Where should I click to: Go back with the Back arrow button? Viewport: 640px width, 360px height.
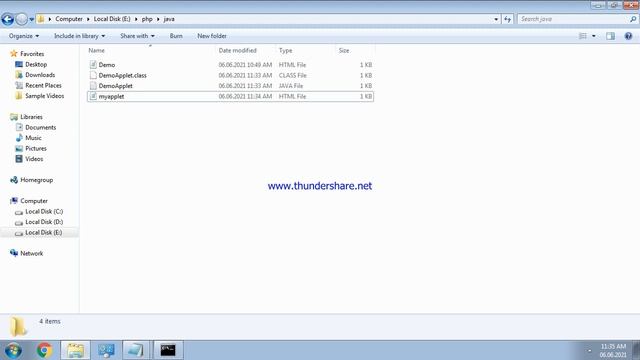8,19
